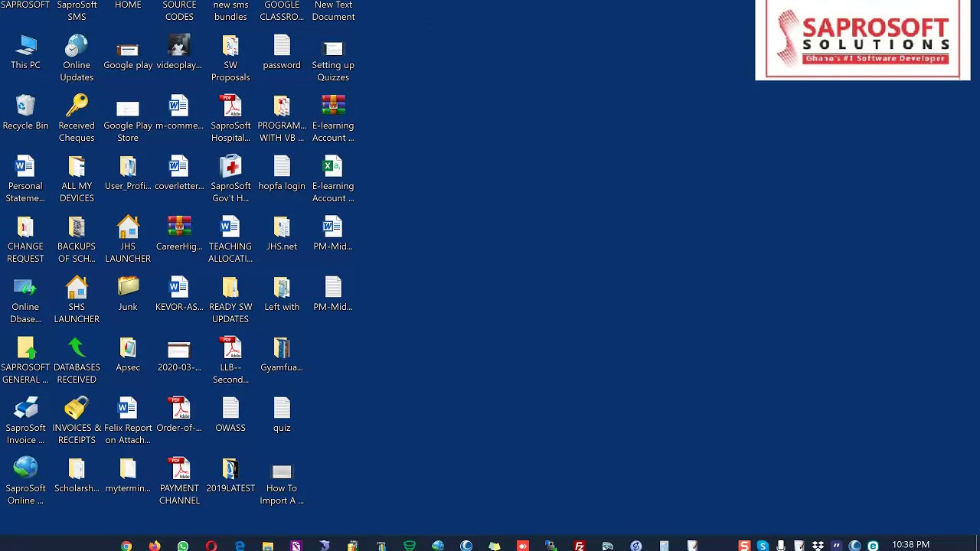This screenshot has width=980, height=551.
Task: Open the Junk folder
Action: coord(128,295)
